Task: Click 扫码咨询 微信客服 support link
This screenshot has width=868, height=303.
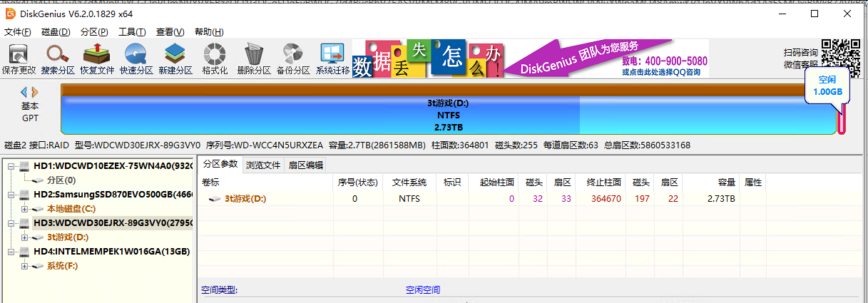Action: (800, 58)
